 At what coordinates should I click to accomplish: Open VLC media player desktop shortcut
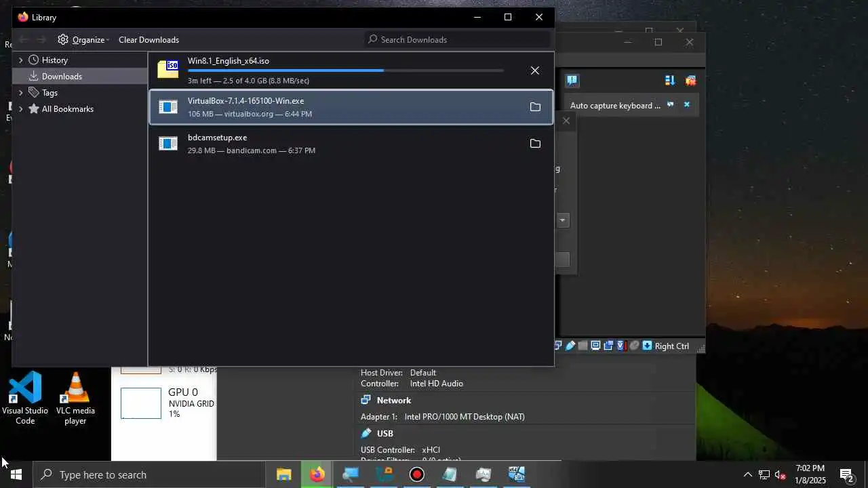75,399
